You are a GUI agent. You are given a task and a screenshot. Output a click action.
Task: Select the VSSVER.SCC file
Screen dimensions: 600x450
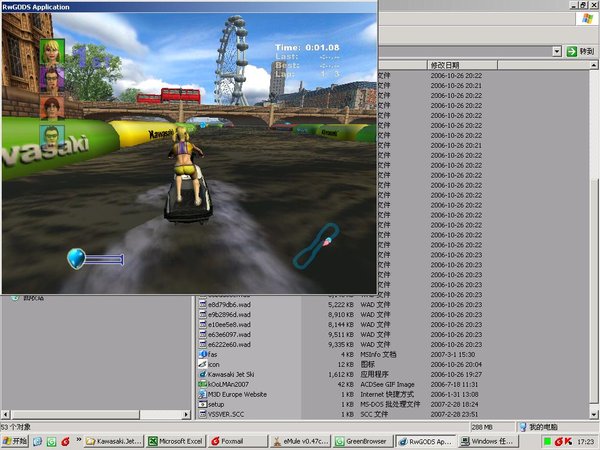click(228, 413)
